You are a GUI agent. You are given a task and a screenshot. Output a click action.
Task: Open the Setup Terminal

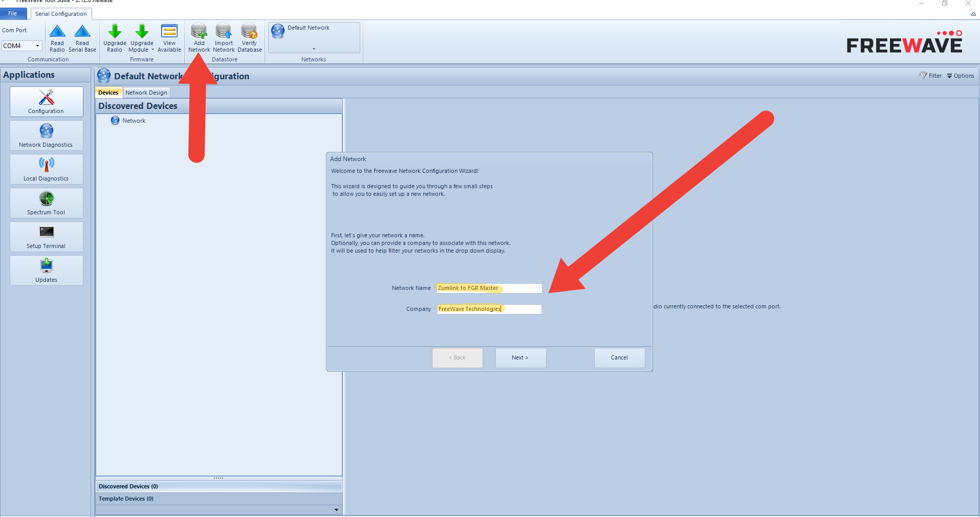click(46, 237)
